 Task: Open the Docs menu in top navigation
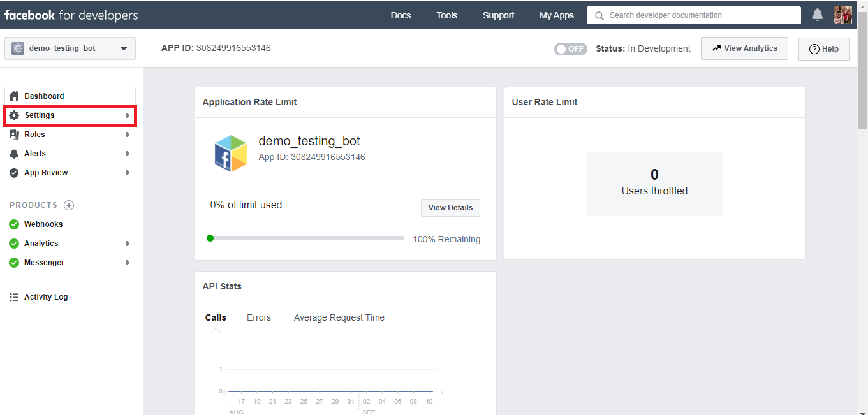click(401, 15)
